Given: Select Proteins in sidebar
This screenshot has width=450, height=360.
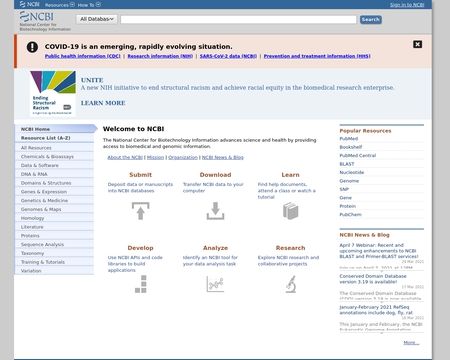Looking at the screenshot, I should pyautogui.click(x=54, y=236).
